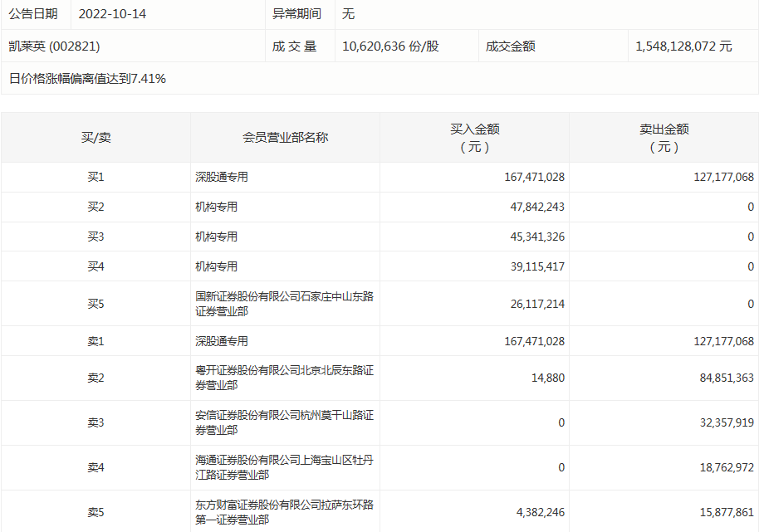This screenshot has width=764, height=532.
Task: Select stock name 凯莱英 (002821)
Action: 54,46
